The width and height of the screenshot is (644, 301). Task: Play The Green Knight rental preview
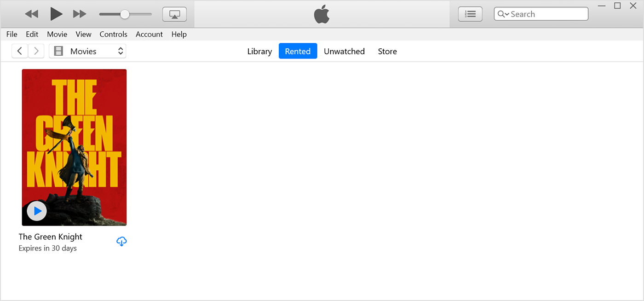36,211
